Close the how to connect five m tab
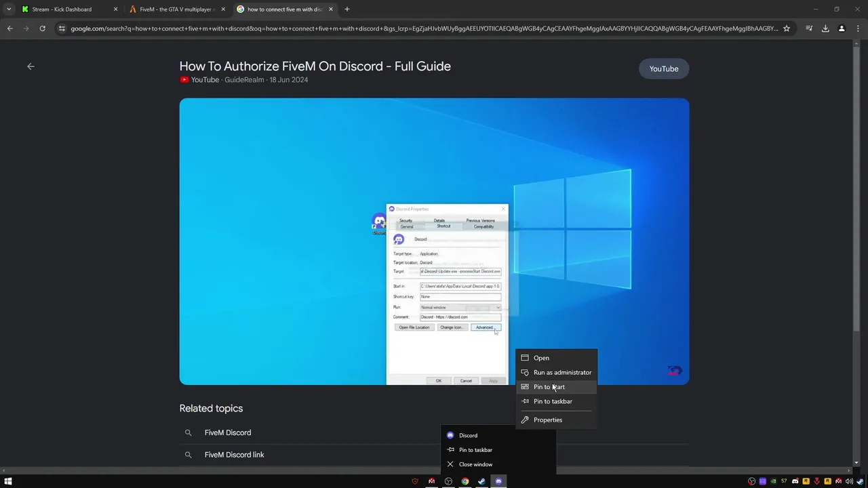Screen dimensions: 868x488 click(x=331, y=9)
